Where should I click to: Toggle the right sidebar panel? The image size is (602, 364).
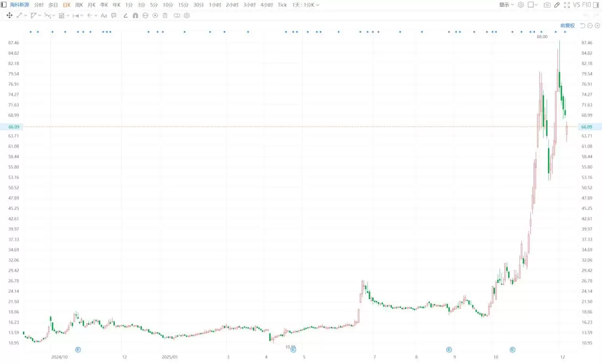click(x=596, y=5)
